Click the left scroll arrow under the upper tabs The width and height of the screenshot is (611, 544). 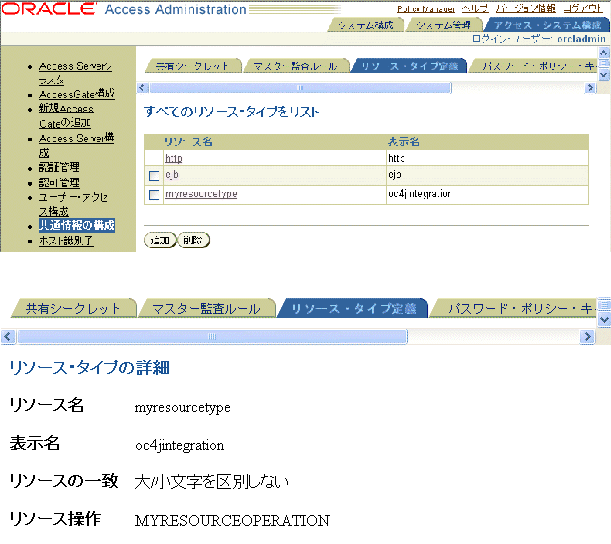click(x=142, y=88)
